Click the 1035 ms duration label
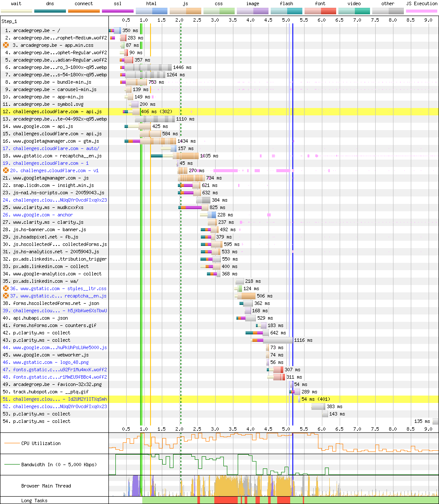The width and height of the screenshot is (439, 504). pos(209,156)
